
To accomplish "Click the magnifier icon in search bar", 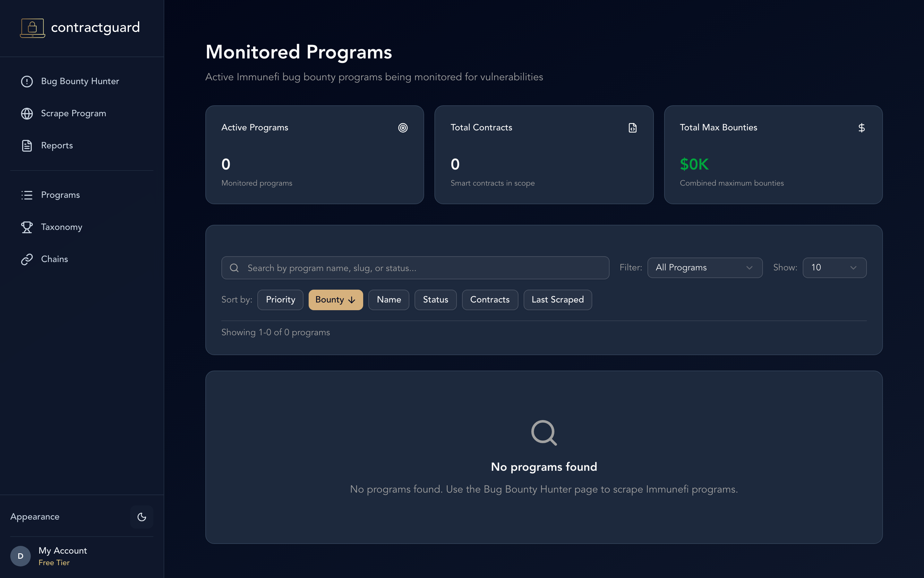I will click(235, 268).
